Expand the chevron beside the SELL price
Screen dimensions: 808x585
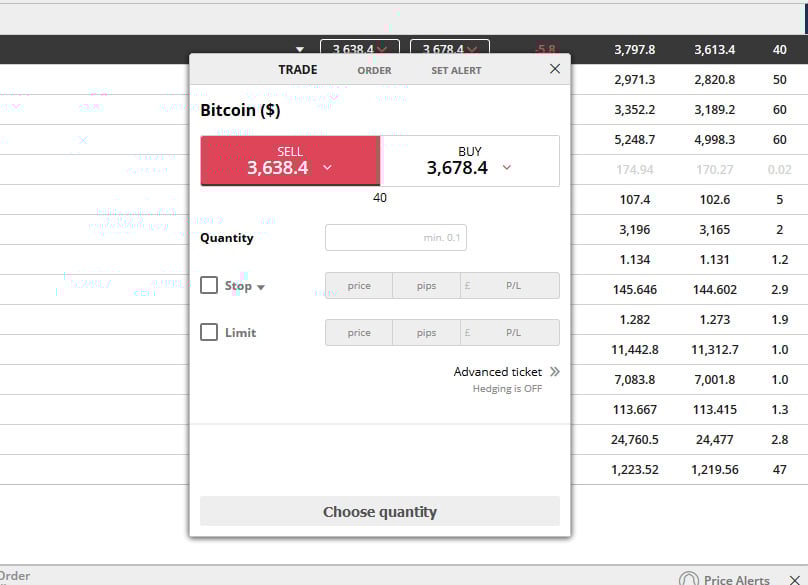(327, 168)
